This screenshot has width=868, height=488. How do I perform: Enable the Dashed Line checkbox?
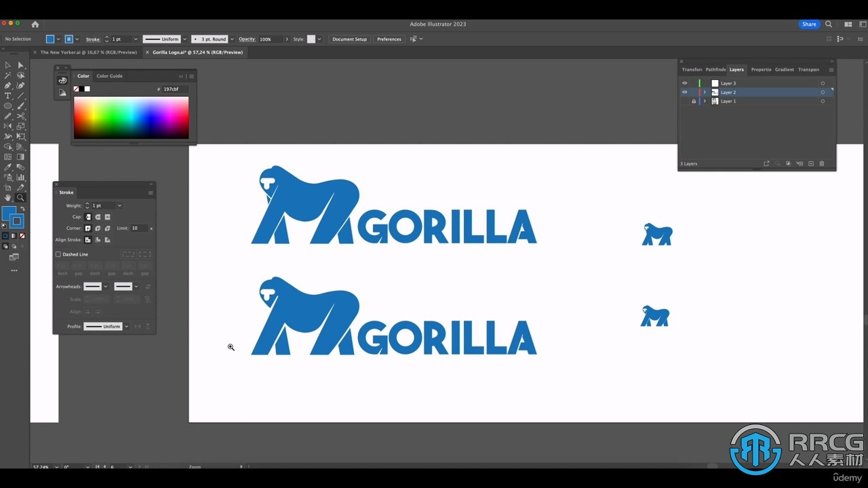click(x=58, y=254)
